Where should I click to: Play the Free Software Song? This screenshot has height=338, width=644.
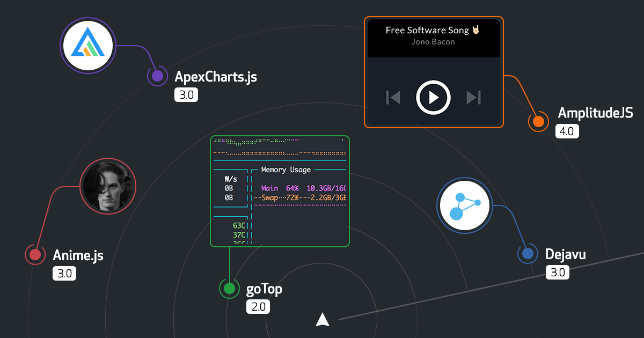pos(433,98)
